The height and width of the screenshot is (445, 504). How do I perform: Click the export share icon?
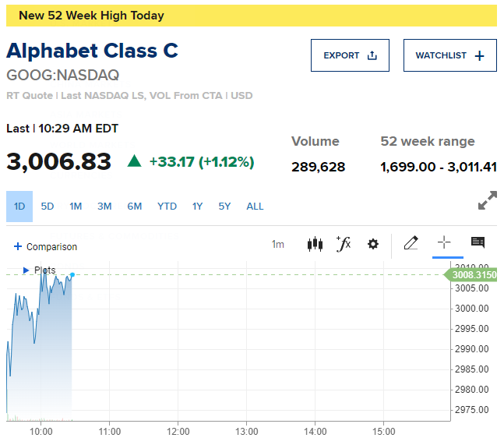pyautogui.click(x=372, y=55)
